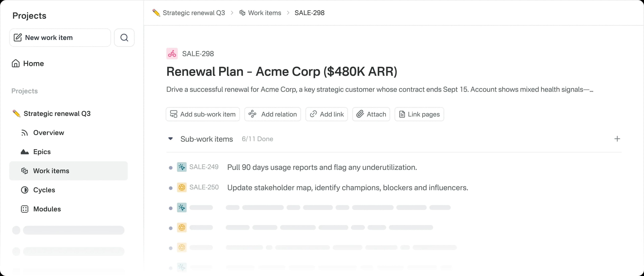Viewport: 644px width, 276px height.
Task: Click the Overview feed icon
Action: pos(25,133)
